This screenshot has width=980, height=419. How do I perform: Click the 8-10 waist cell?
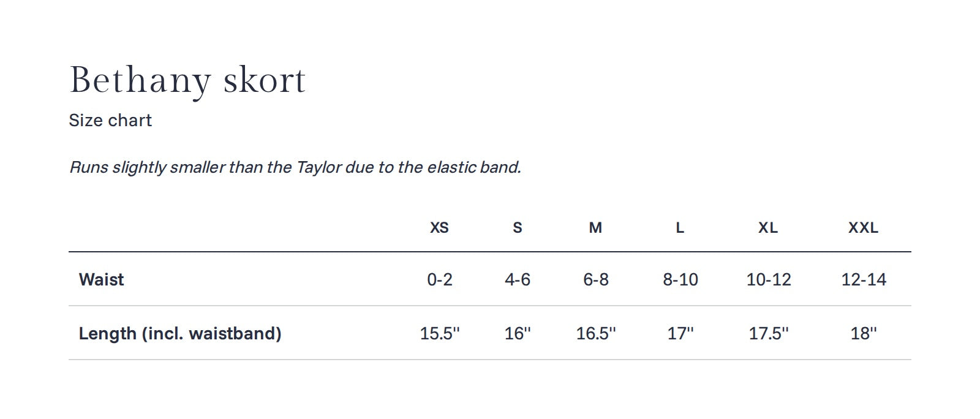(x=680, y=279)
